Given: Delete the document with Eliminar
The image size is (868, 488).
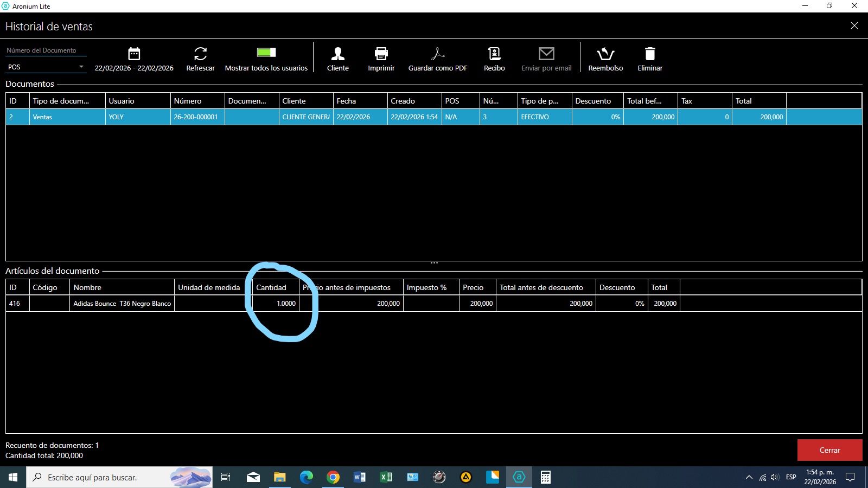Looking at the screenshot, I should click(x=650, y=54).
